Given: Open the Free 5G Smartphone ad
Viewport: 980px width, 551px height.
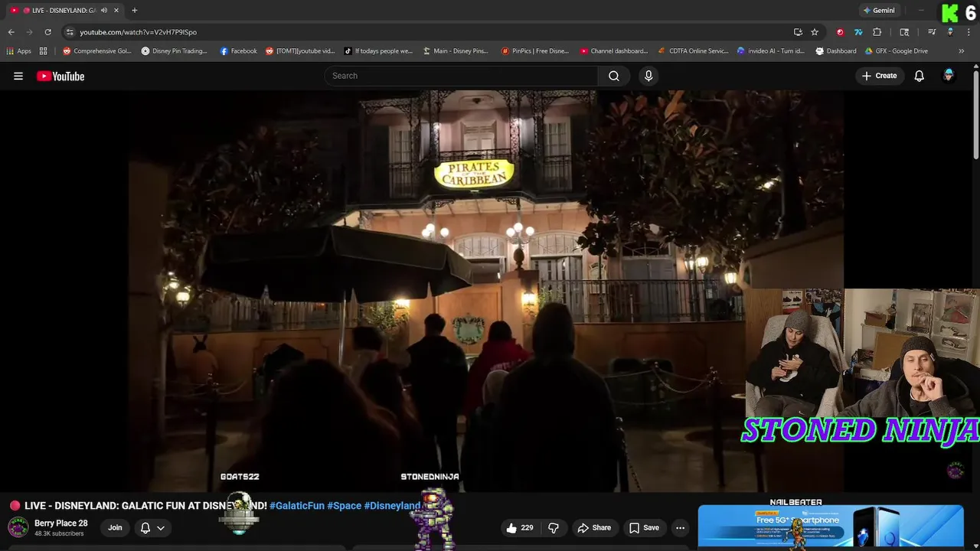Looking at the screenshot, I should click(x=831, y=526).
